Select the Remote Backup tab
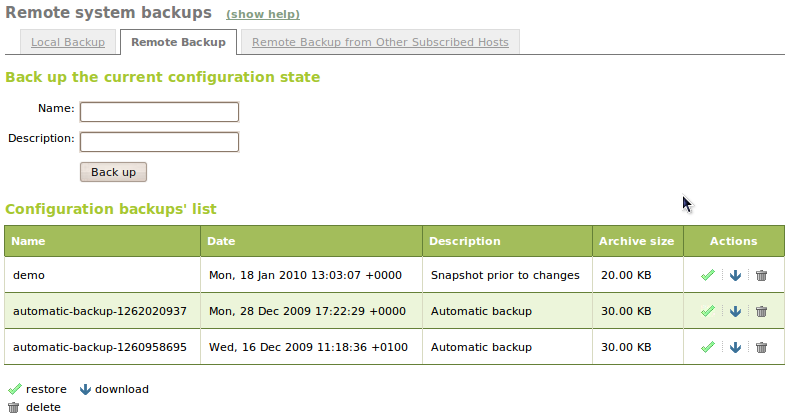 point(178,42)
